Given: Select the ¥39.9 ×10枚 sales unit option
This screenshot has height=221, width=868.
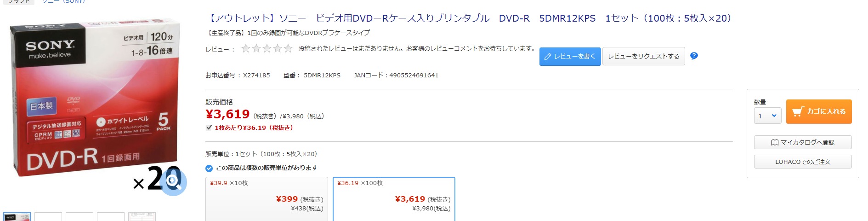Looking at the screenshot, I should click(x=267, y=198).
